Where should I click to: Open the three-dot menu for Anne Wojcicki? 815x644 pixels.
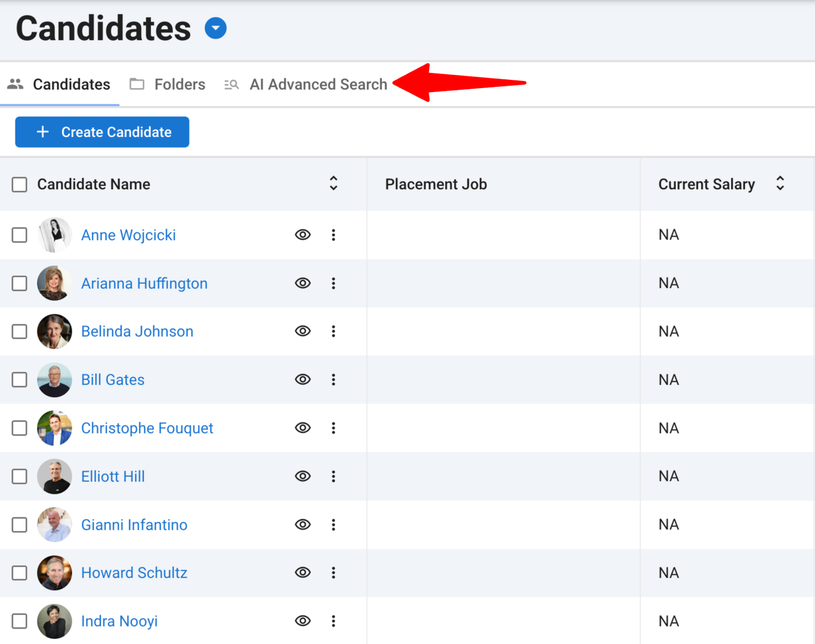(x=333, y=235)
